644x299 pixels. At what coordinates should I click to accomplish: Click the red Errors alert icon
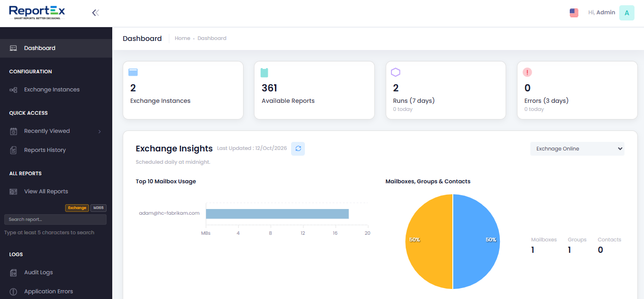pyautogui.click(x=527, y=72)
